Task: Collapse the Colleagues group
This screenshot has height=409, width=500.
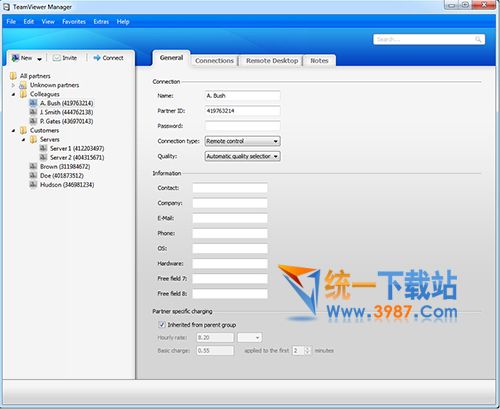Action: 13,94
